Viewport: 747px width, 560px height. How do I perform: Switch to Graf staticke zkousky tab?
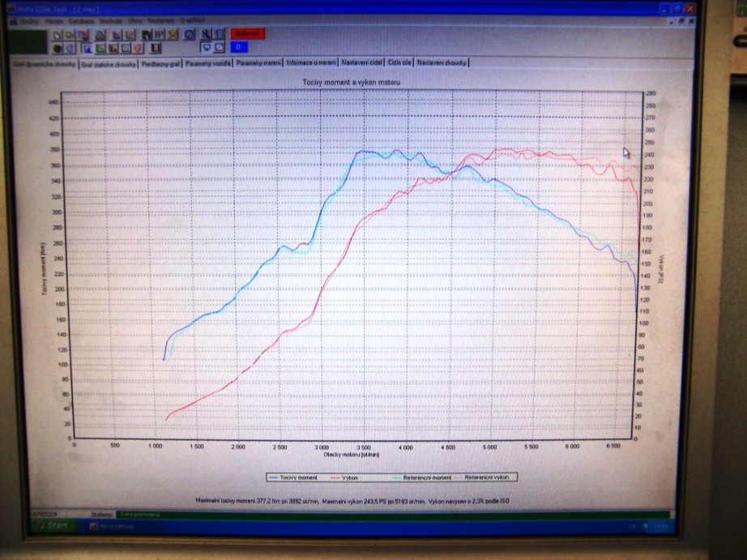[108, 63]
